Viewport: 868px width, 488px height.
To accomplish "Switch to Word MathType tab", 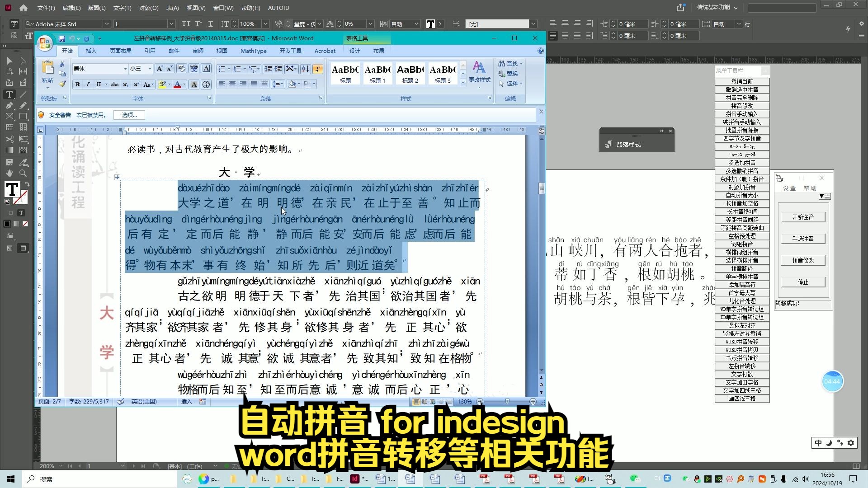I will tap(254, 51).
